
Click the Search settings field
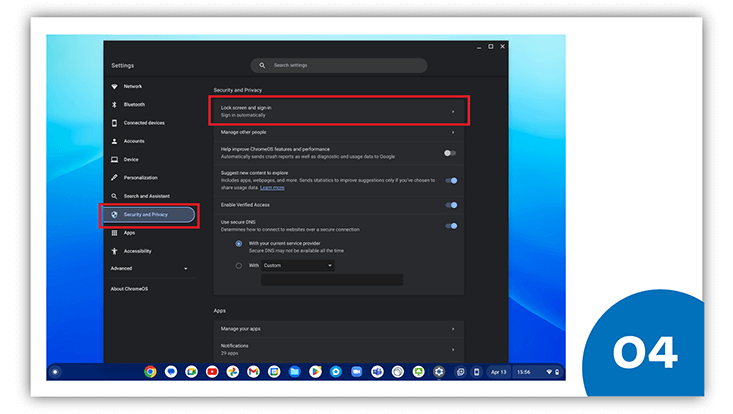click(x=338, y=65)
